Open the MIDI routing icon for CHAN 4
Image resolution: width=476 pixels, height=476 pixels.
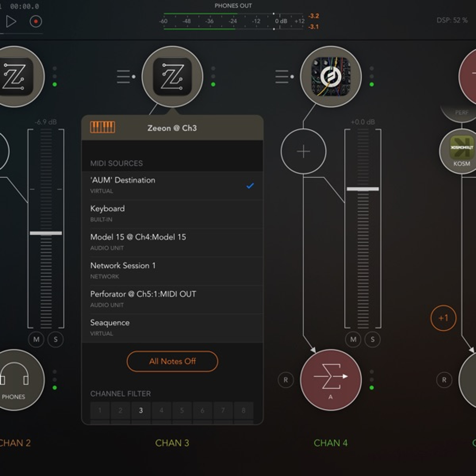(284, 77)
